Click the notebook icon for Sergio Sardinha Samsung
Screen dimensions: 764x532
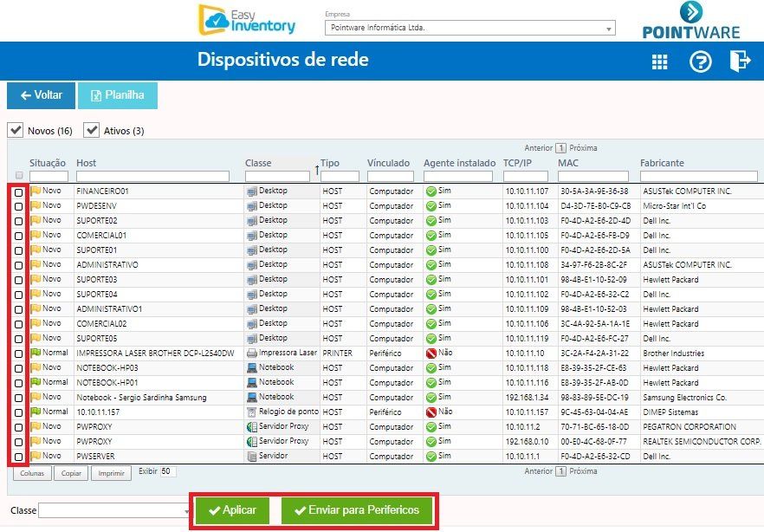click(251, 398)
